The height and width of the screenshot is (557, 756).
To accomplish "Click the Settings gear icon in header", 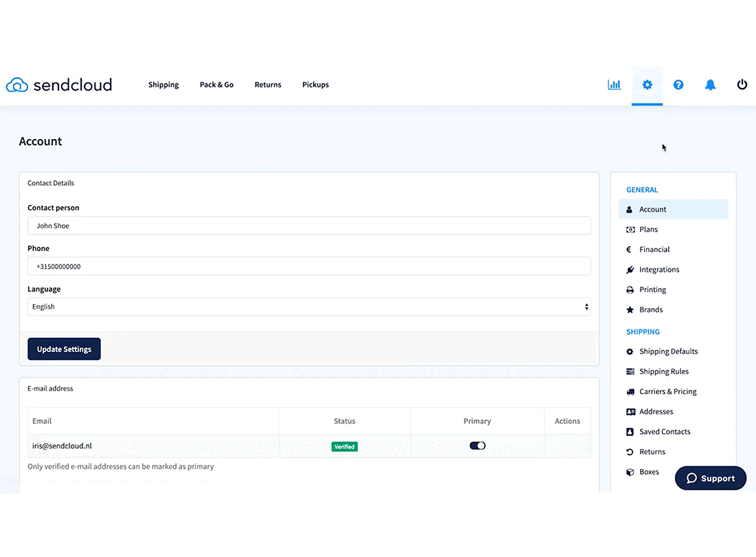I will coord(647,85).
